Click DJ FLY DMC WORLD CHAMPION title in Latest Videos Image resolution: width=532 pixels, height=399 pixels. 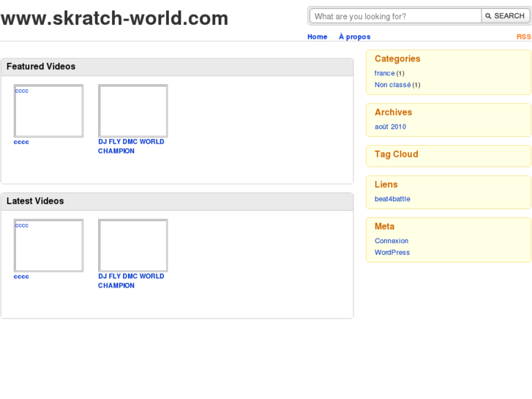pos(131,281)
